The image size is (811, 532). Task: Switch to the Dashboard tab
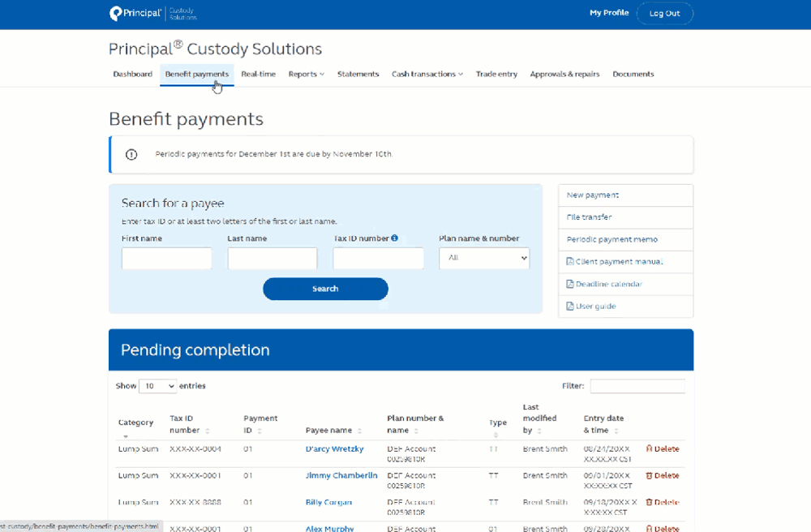[x=132, y=74]
